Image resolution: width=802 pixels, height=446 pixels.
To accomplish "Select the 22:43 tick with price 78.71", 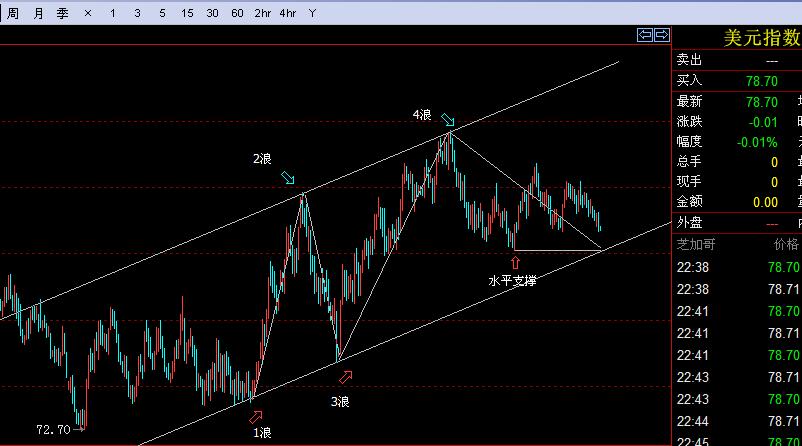I will pyautogui.click(x=737, y=377).
